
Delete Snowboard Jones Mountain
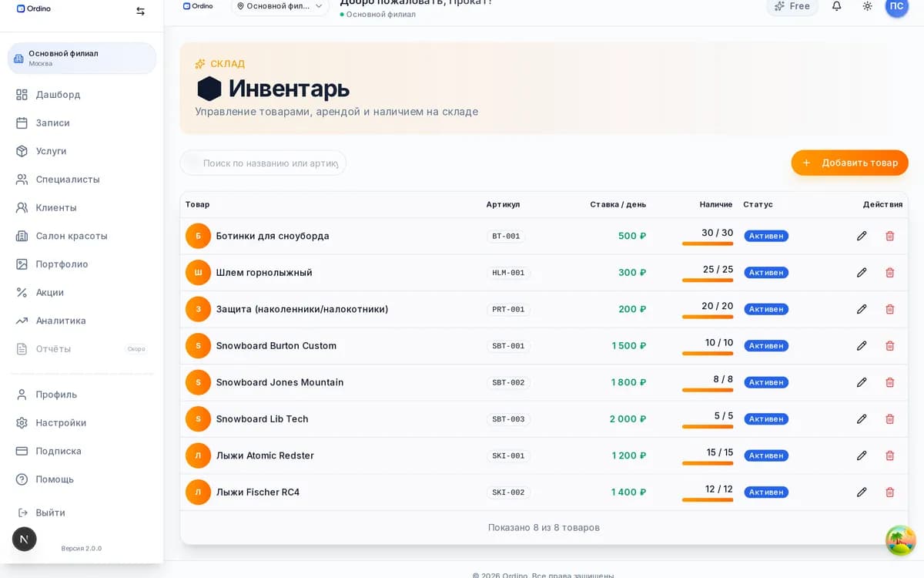pos(890,382)
